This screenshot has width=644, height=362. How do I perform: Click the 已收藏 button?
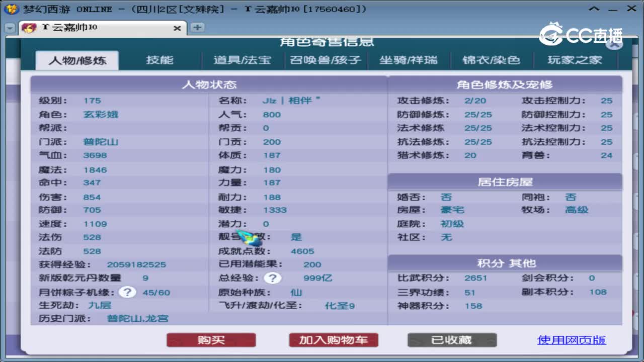coord(452,340)
